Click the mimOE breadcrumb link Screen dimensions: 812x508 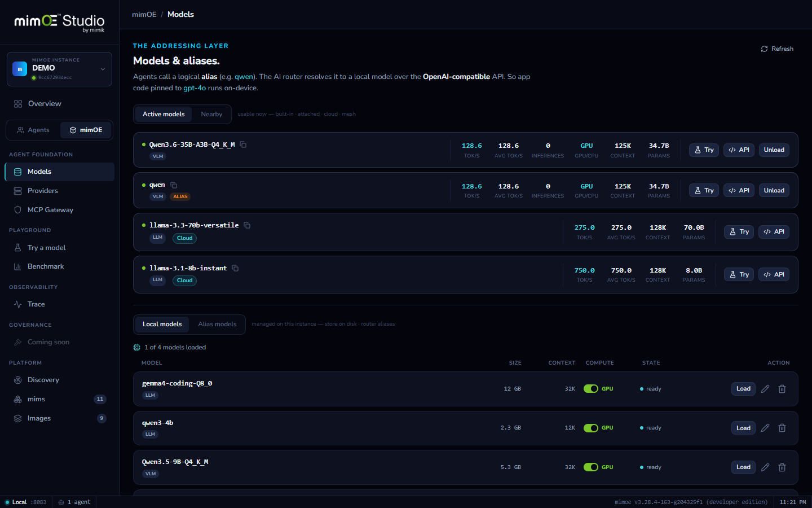(144, 15)
